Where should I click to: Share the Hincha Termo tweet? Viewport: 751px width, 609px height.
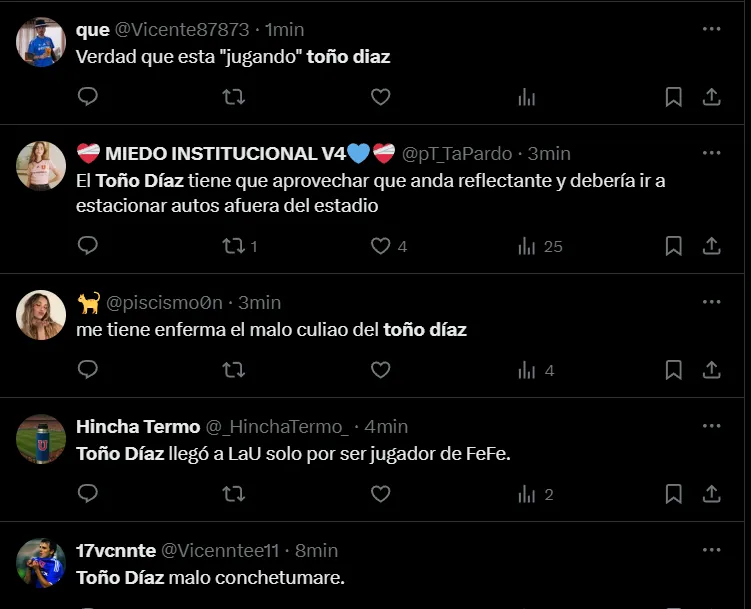712,494
